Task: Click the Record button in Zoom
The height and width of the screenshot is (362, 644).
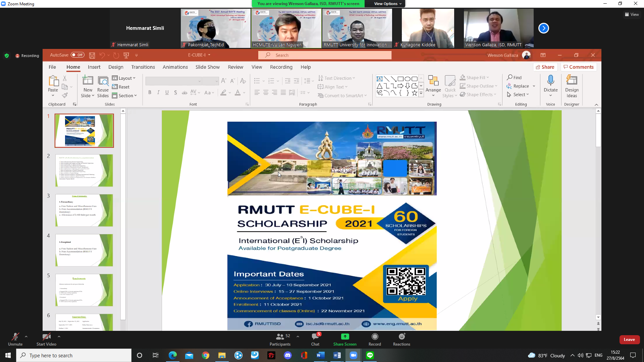Action: coord(375,339)
